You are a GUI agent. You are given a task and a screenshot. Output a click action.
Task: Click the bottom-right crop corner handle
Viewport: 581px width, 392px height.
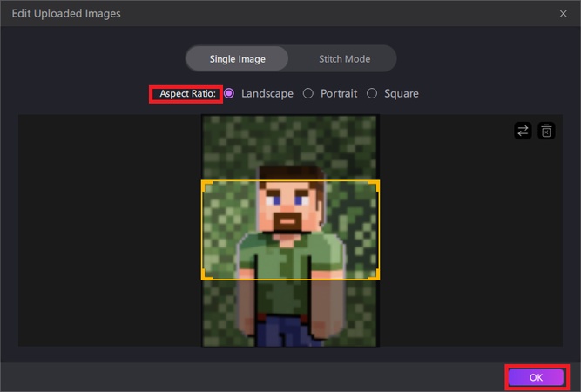click(x=375, y=276)
